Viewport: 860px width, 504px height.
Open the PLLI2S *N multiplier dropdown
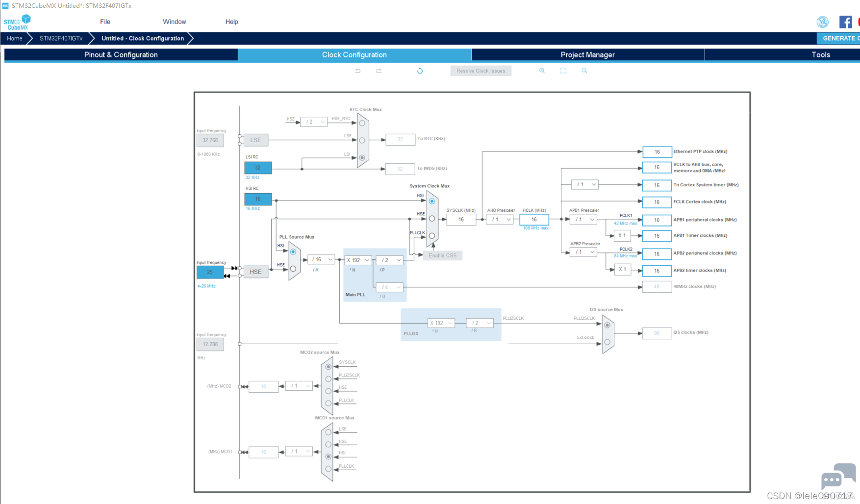[x=441, y=323]
